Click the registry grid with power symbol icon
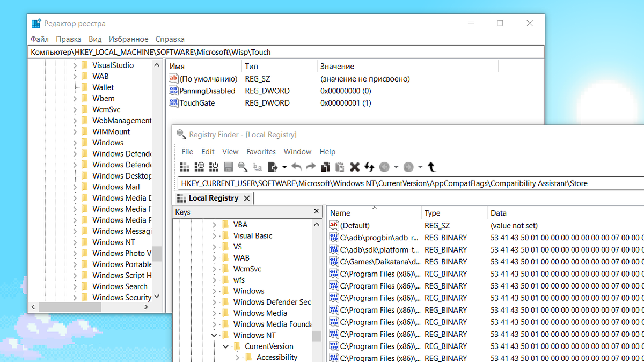The height and width of the screenshot is (362, 644). pyautogui.click(x=214, y=167)
